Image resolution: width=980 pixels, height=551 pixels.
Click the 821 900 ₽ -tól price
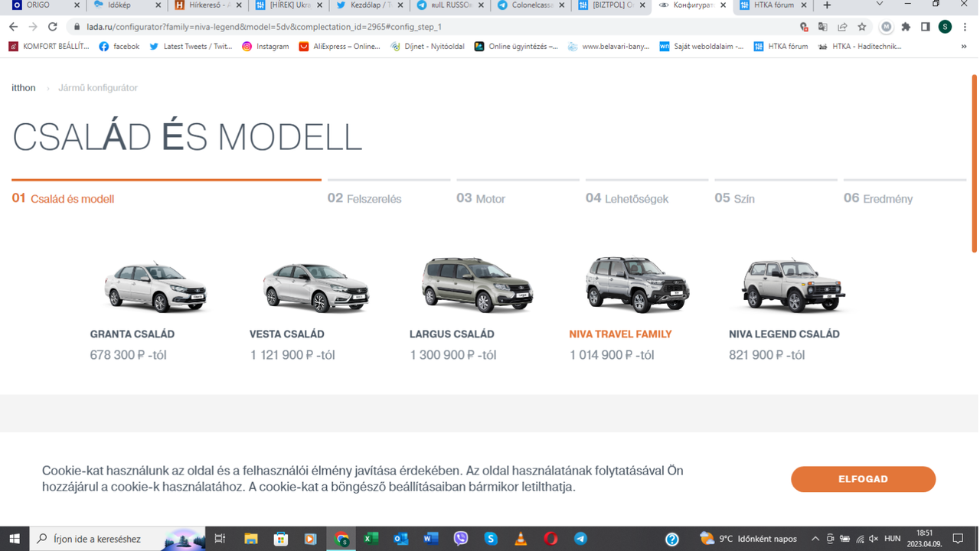point(767,355)
